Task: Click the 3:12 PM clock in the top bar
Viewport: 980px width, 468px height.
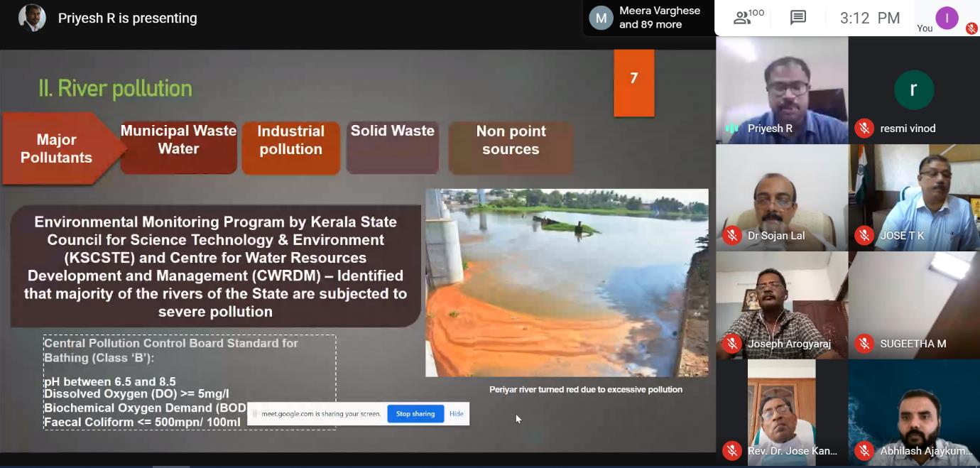Action: coord(868,18)
